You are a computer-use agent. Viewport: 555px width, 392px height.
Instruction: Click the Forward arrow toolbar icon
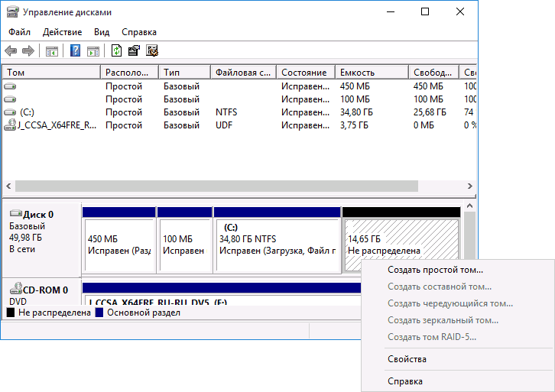coord(28,51)
